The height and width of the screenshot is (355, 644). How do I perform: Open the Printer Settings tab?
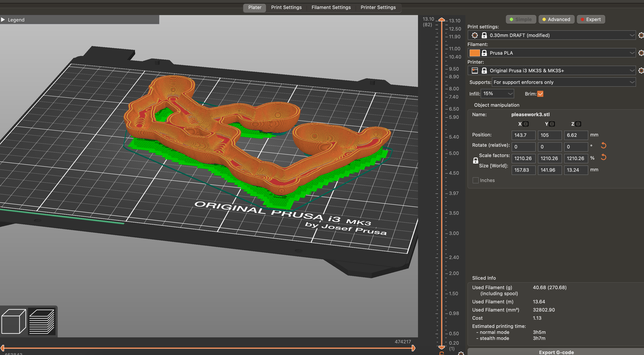click(x=378, y=8)
